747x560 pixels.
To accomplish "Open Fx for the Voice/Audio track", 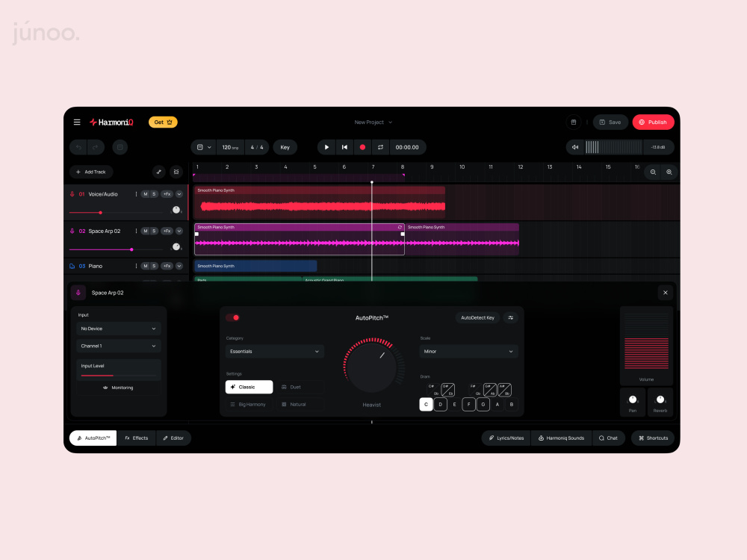I will 167,194.
